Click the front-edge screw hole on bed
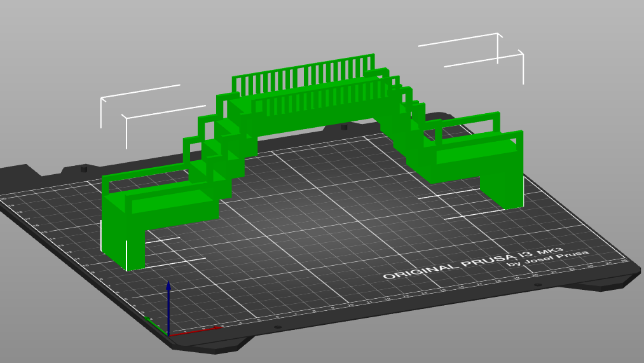 [277, 327]
